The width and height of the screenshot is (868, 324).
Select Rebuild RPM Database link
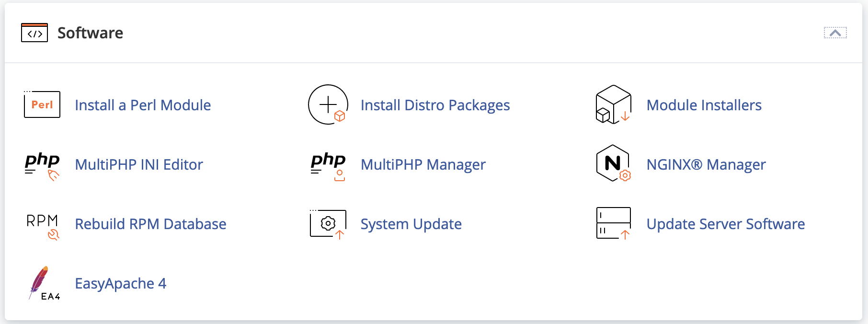click(x=150, y=224)
